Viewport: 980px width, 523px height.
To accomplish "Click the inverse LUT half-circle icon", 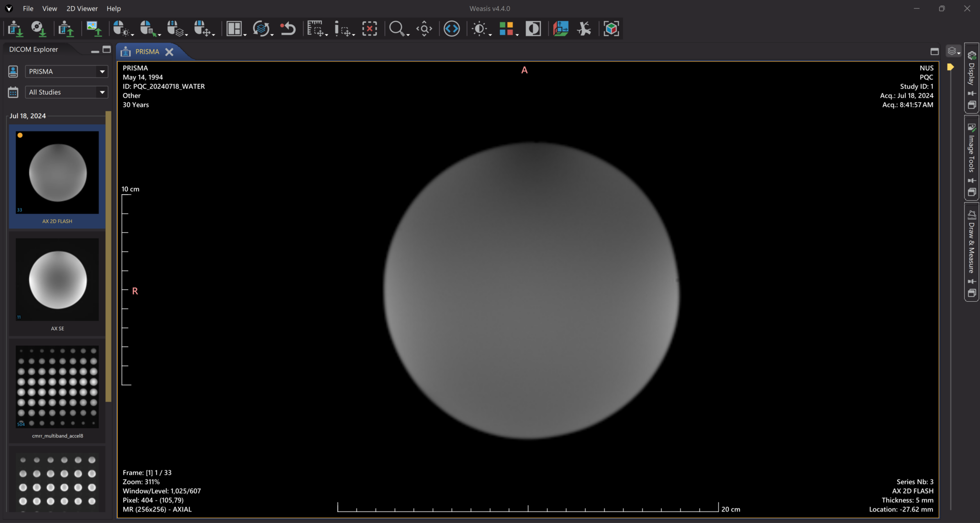I will click(533, 29).
